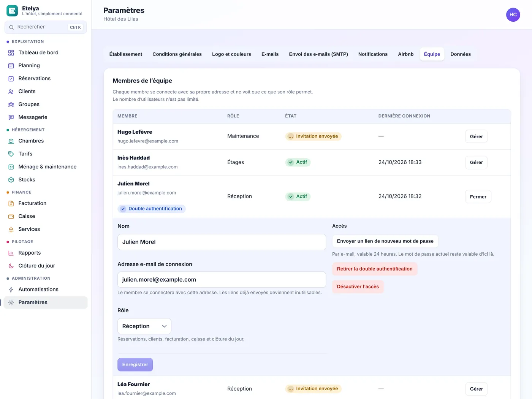Click the Messagerie chat icon

11,117
